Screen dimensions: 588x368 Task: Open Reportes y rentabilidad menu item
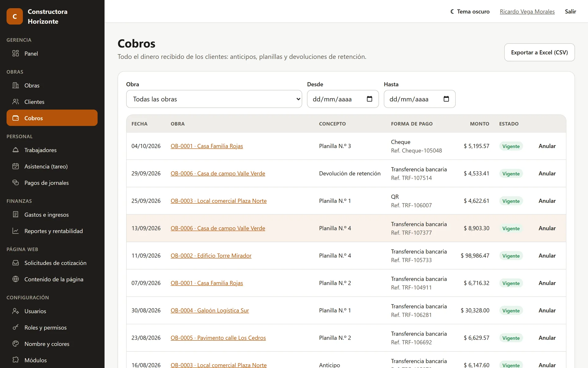tap(52, 231)
